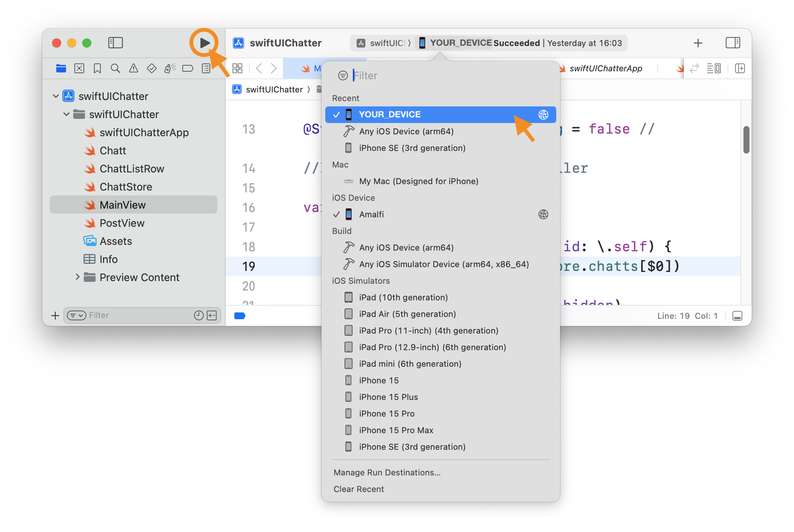Image resolution: width=794 pixels, height=532 pixels.
Task: Open the Issue navigator warning icon
Action: coord(134,68)
